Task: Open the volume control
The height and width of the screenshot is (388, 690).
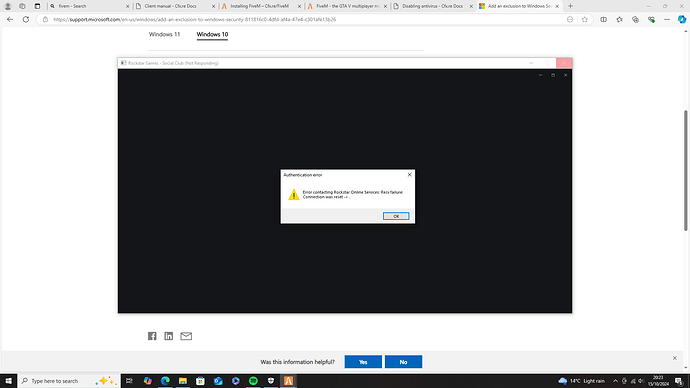Action: point(641,381)
